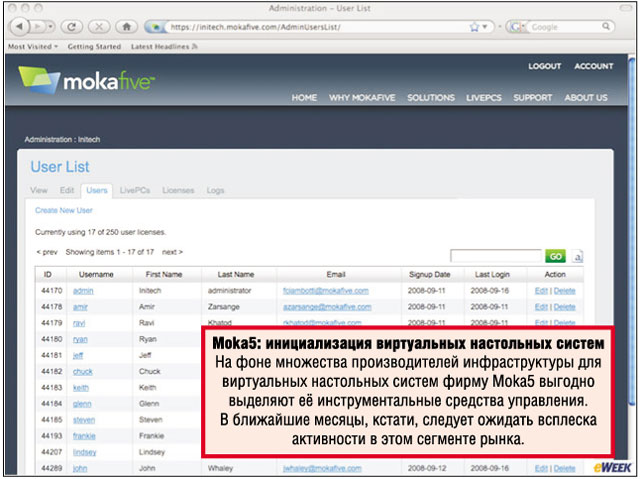Select the Users tab

click(x=97, y=191)
